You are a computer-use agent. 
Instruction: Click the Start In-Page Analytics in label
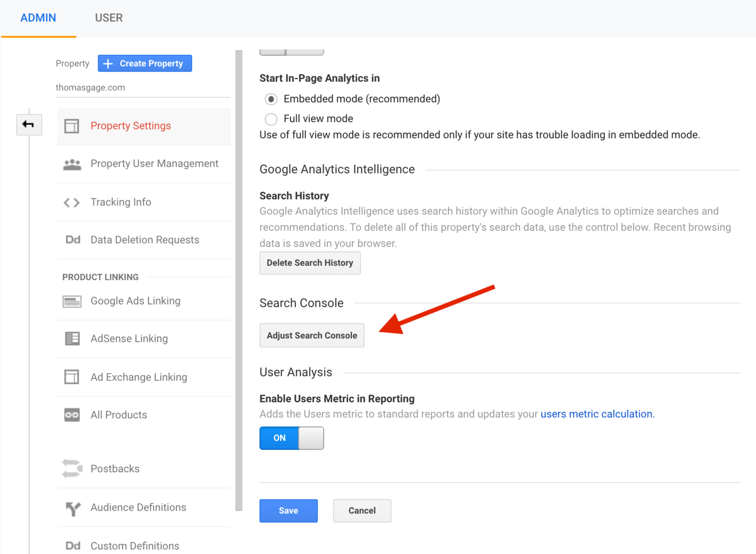click(x=320, y=78)
